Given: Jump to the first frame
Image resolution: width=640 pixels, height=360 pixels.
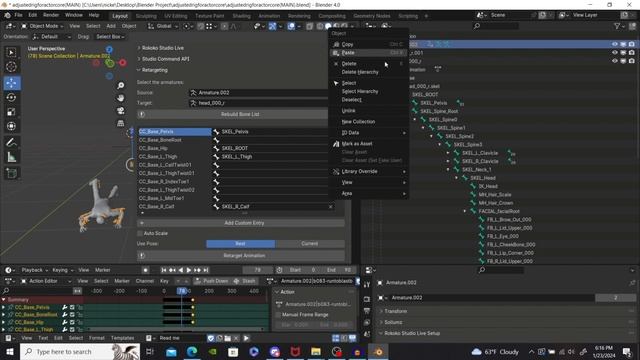Looking at the screenshot, I should click(164, 270).
